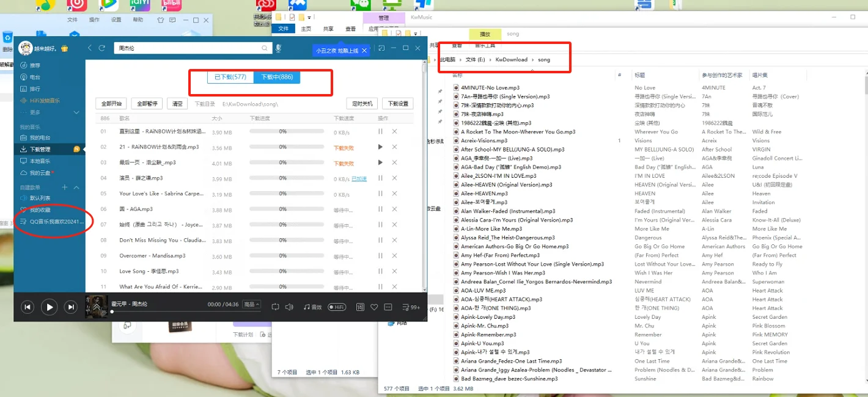Open HiFi发烧音乐 in the sidebar
Viewport: 868px width, 397px height.
(44, 101)
